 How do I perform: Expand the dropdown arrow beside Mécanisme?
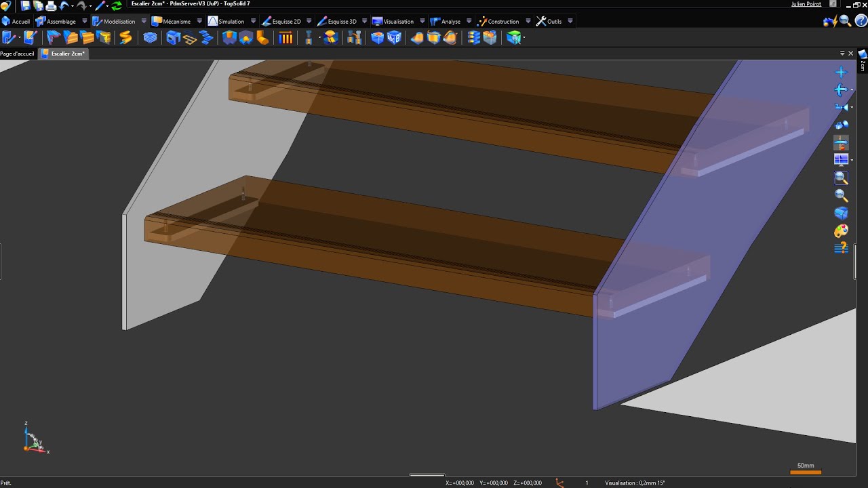[x=199, y=21]
